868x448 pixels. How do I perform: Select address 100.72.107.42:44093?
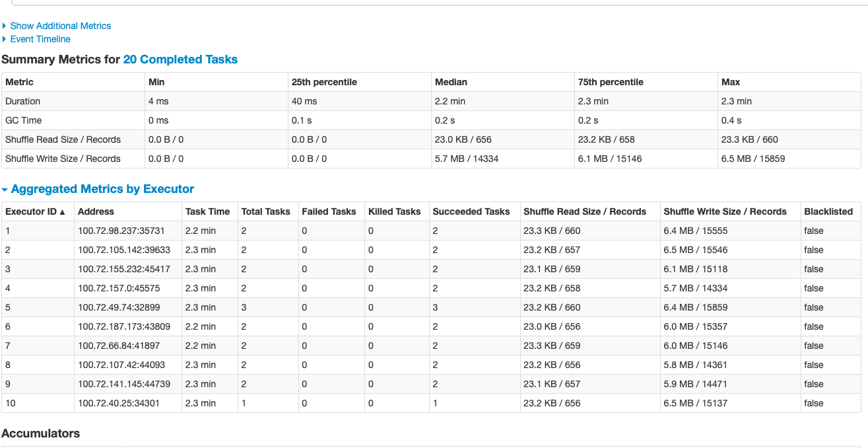pos(121,365)
